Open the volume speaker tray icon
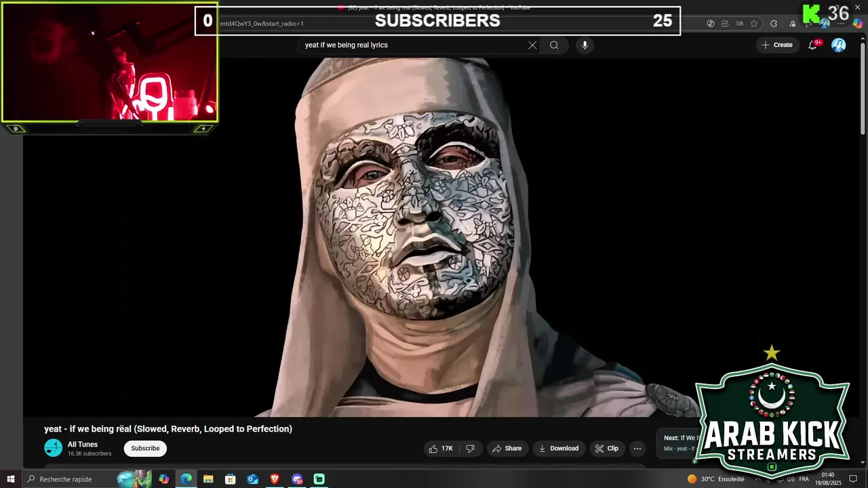This screenshot has width=868, height=488. (791, 479)
